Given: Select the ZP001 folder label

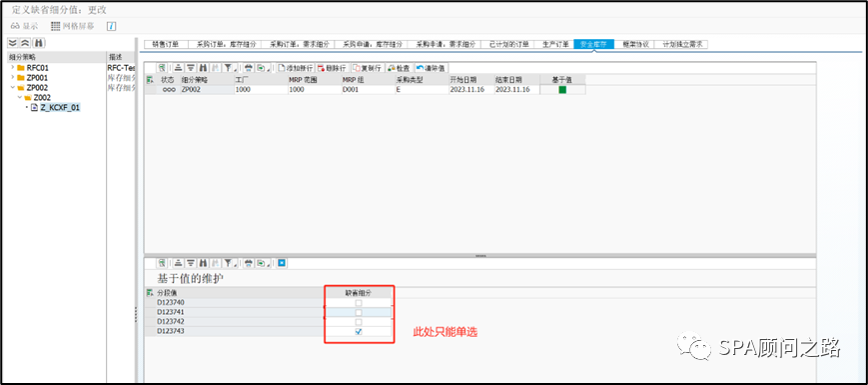Looking at the screenshot, I should pos(37,78).
